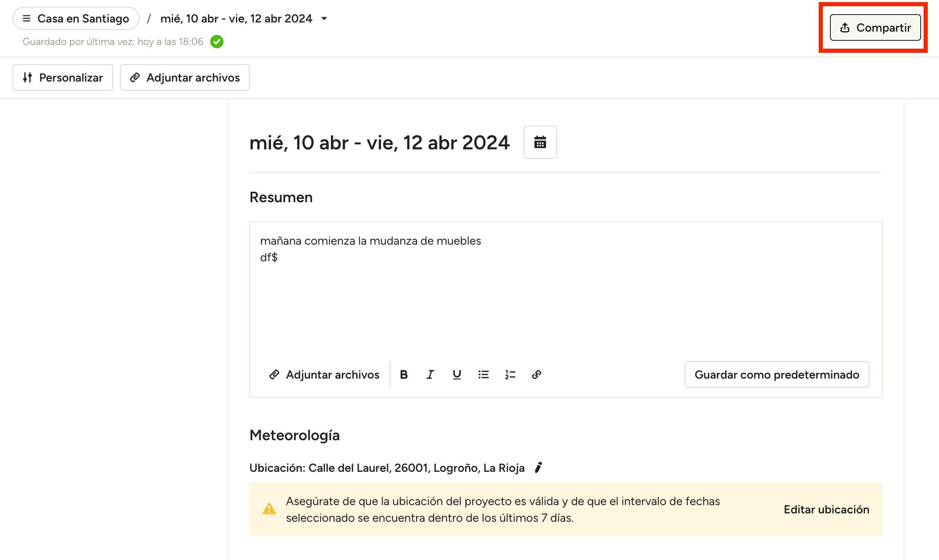Edit location with the pencil icon
Screen dimensions: 939x560
[538, 468]
